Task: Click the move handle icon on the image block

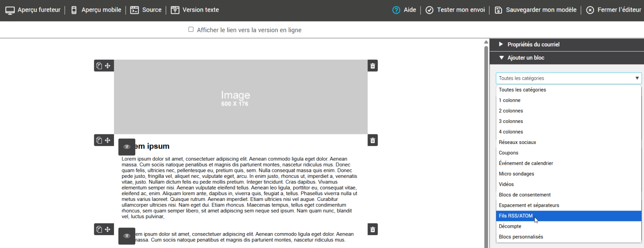Action: click(108, 66)
